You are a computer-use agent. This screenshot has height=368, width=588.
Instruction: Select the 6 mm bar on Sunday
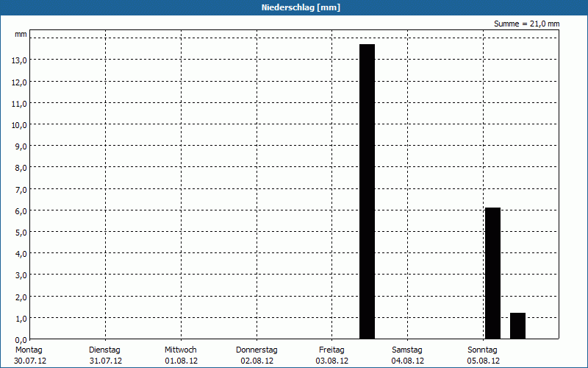[492, 272]
